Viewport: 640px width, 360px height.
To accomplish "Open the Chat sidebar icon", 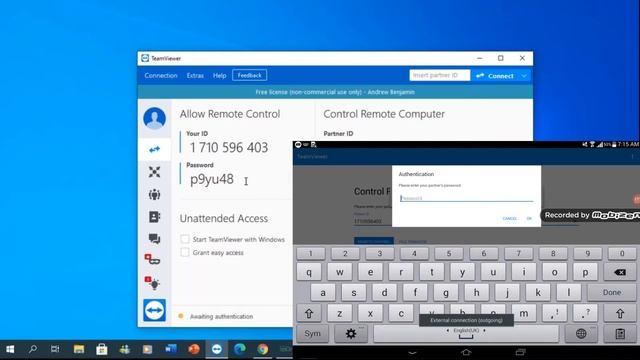I will tap(154, 239).
